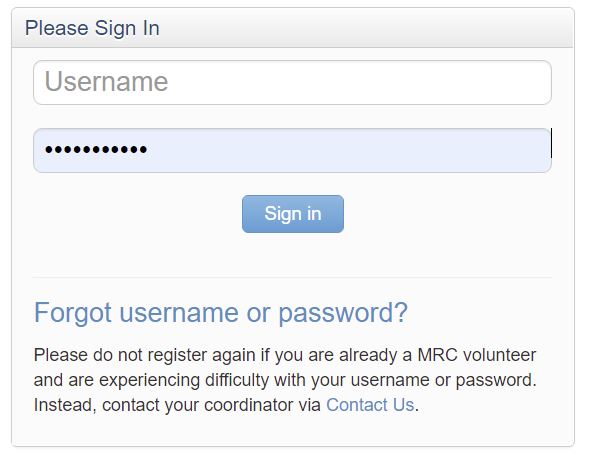Image resolution: width=593 pixels, height=468 pixels.
Task: Click the grey Username placeholder text
Action: (106, 81)
